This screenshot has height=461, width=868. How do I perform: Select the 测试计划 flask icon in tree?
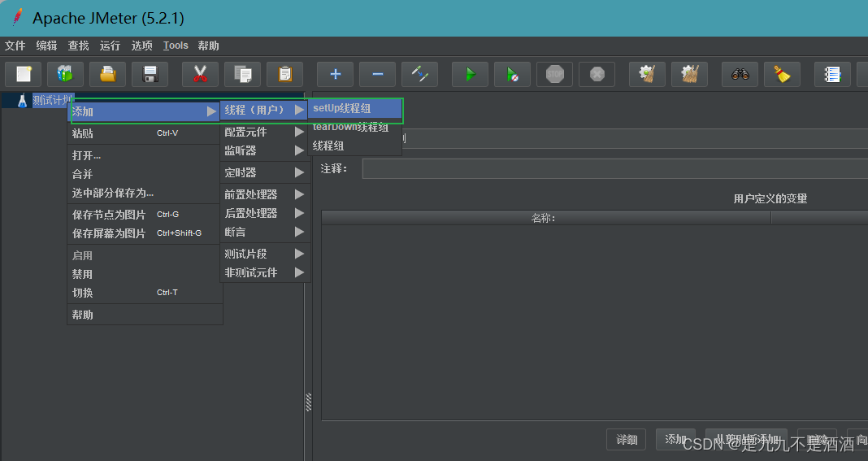(x=22, y=101)
